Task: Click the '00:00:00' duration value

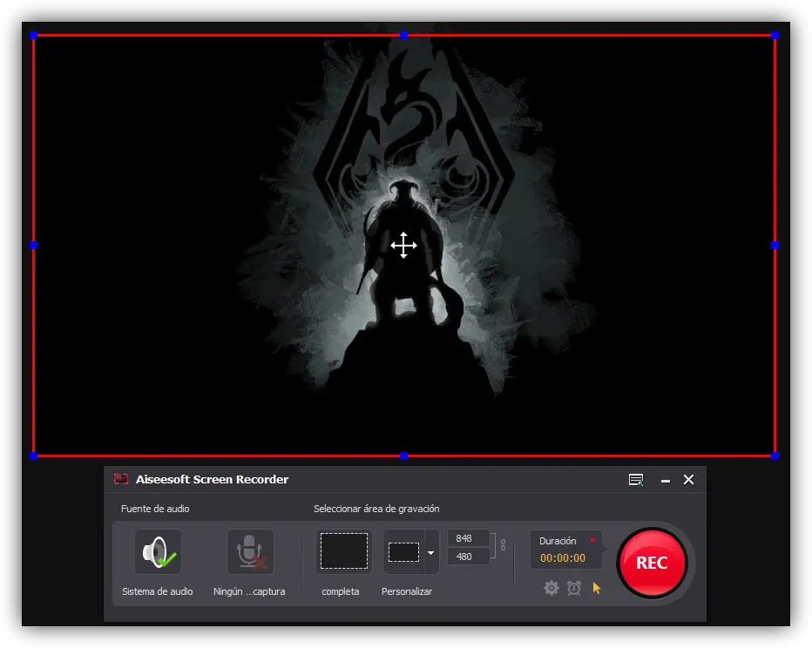Action: [x=563, y=558]
